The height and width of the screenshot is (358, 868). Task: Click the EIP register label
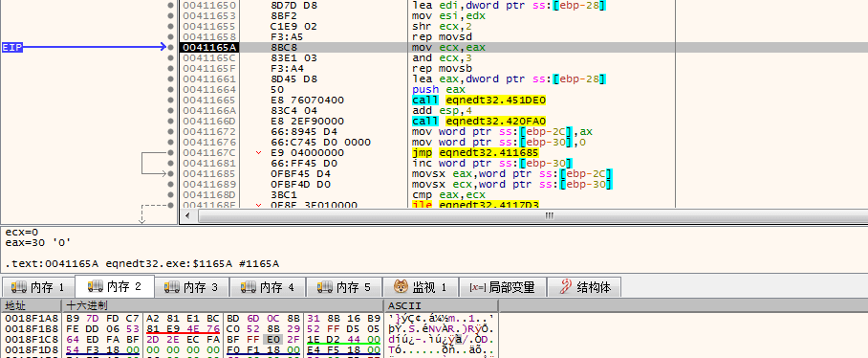(12, 48)
